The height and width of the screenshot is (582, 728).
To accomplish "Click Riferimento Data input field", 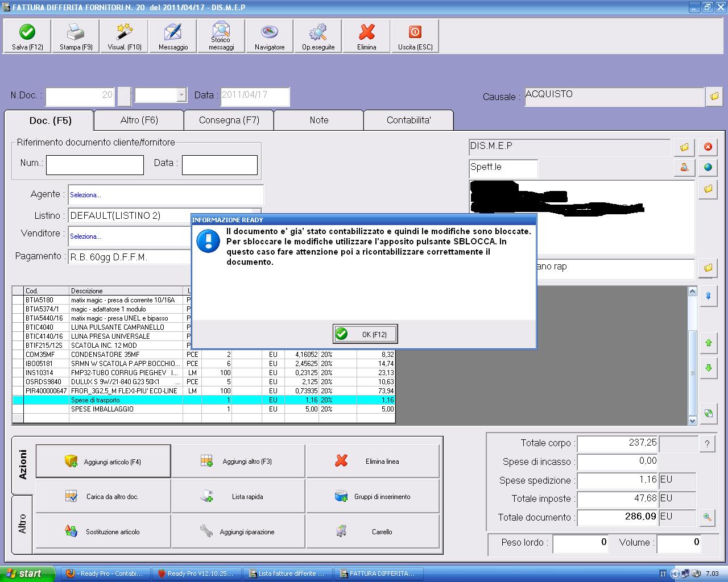I will [x=220, y=165].
